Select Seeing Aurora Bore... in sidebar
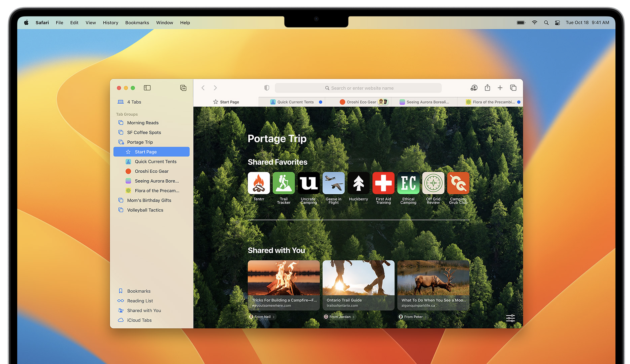The image size is (630, 364). pyautogui.click(x=151, y=181)
